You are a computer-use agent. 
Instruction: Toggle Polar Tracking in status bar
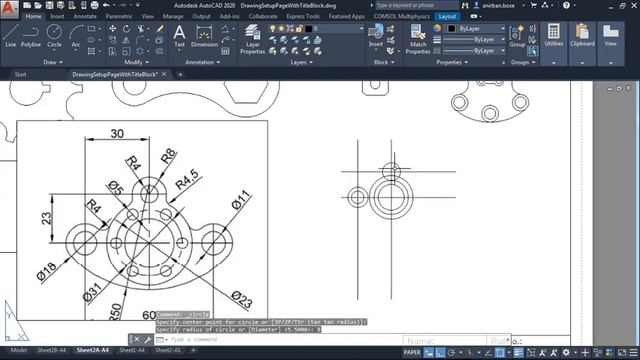click(x=452, y=352)
